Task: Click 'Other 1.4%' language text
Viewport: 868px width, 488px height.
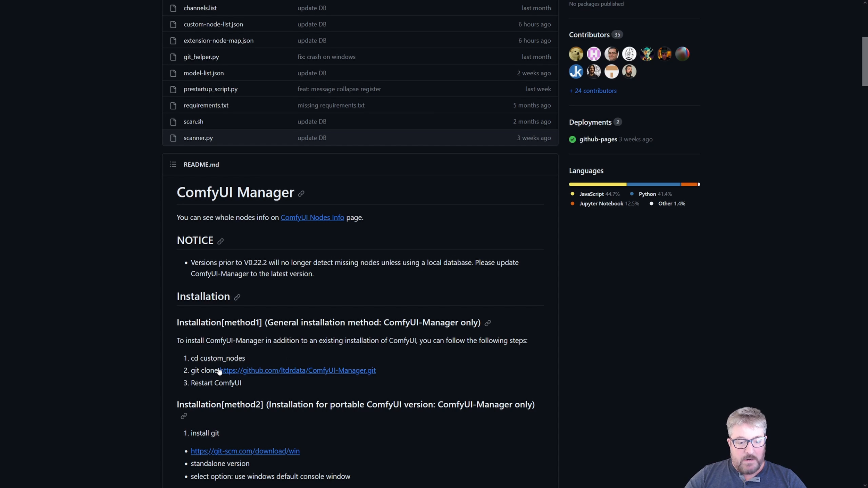Action: pos(671,204)
